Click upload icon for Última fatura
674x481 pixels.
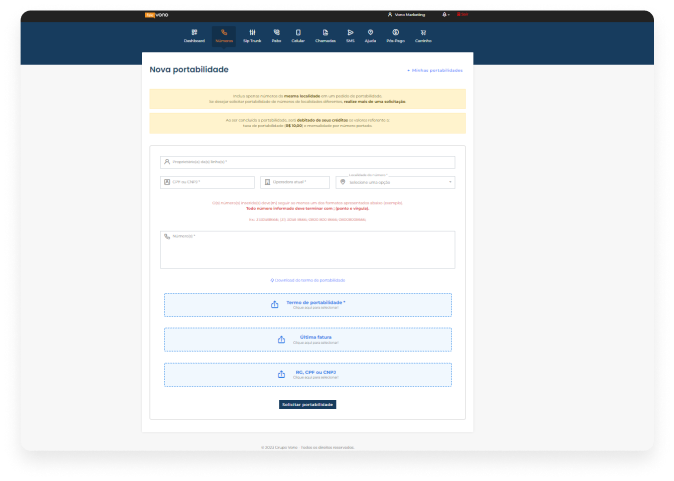(x=281, y=340)
